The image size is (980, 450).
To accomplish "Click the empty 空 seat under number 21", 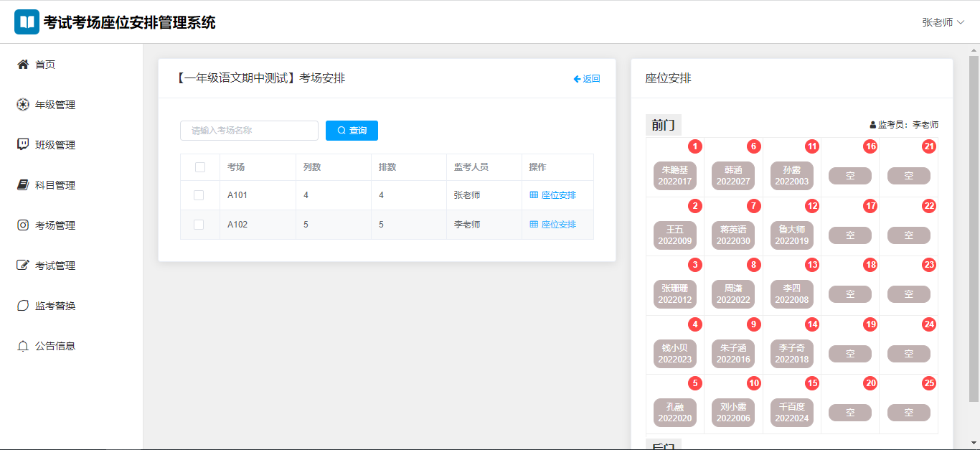I will coord(909,176).
